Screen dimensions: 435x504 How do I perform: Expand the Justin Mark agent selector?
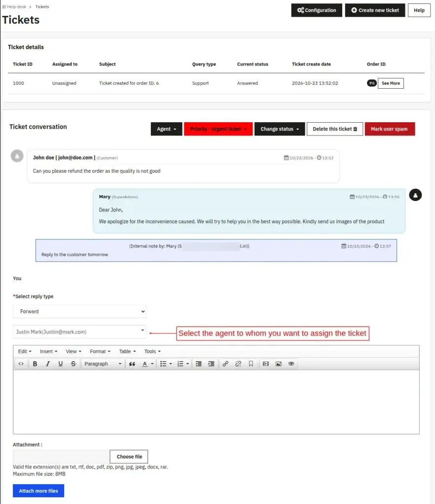point(79,332)
